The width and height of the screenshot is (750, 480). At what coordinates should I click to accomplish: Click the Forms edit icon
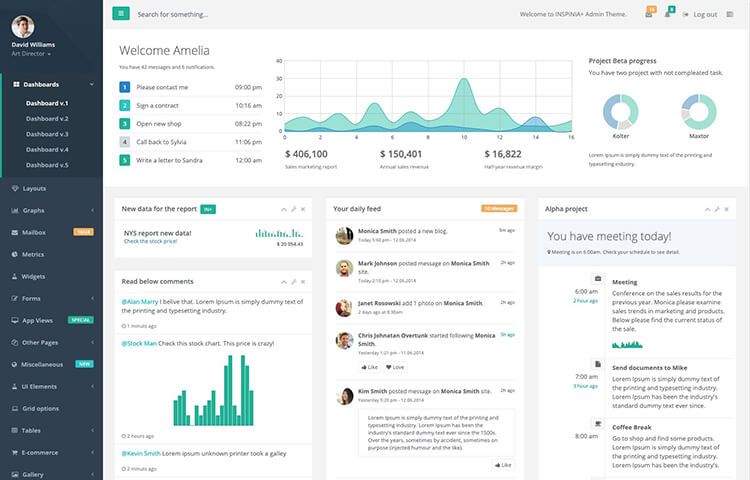point(15,298)
